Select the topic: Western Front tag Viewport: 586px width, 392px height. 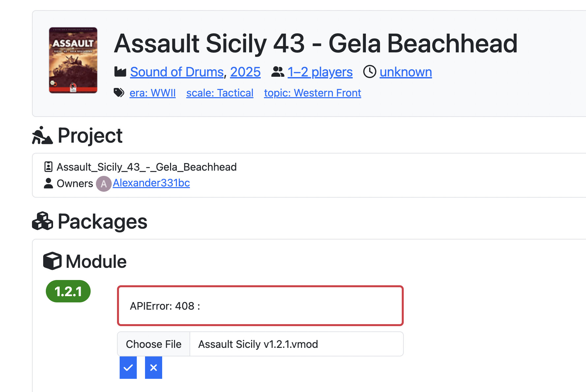point(312,93)
